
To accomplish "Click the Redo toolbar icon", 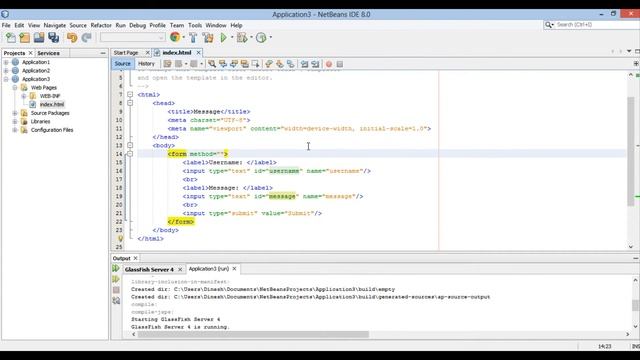I will 86,38.
